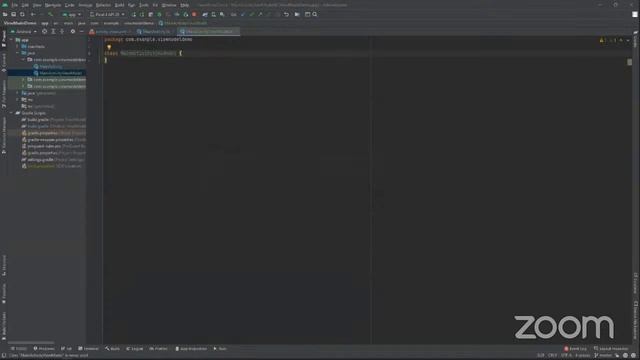Viewport: 640px width, 360px height.
Task: Open the Logcat tool window button
Action: coord(135,349)
